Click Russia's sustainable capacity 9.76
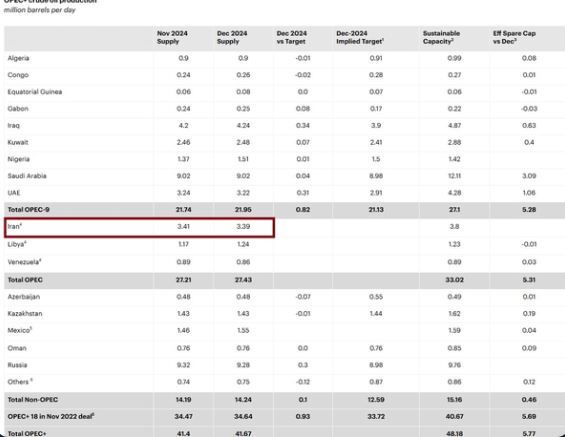This screenshot has height=437, width=565. [454, 365]
